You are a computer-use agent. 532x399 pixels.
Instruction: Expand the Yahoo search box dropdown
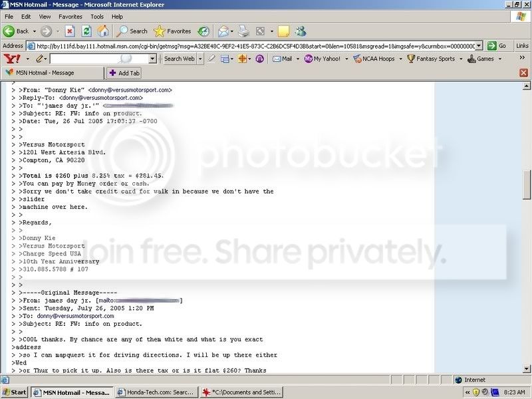coord(152,59)
